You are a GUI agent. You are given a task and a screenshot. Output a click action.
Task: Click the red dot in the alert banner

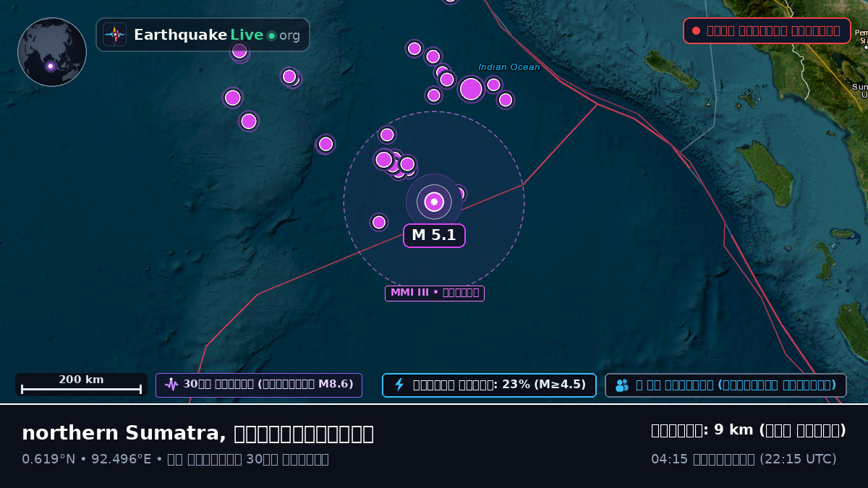696,30
